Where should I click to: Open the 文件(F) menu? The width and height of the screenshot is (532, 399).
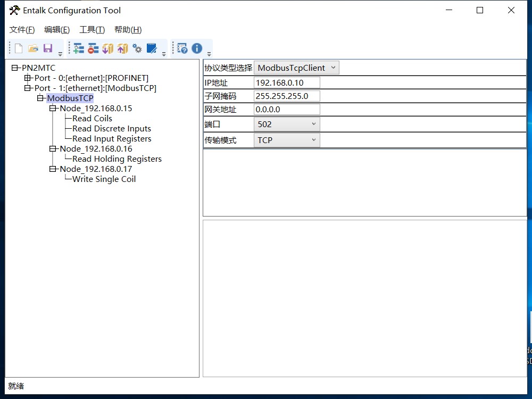[22, 30]
